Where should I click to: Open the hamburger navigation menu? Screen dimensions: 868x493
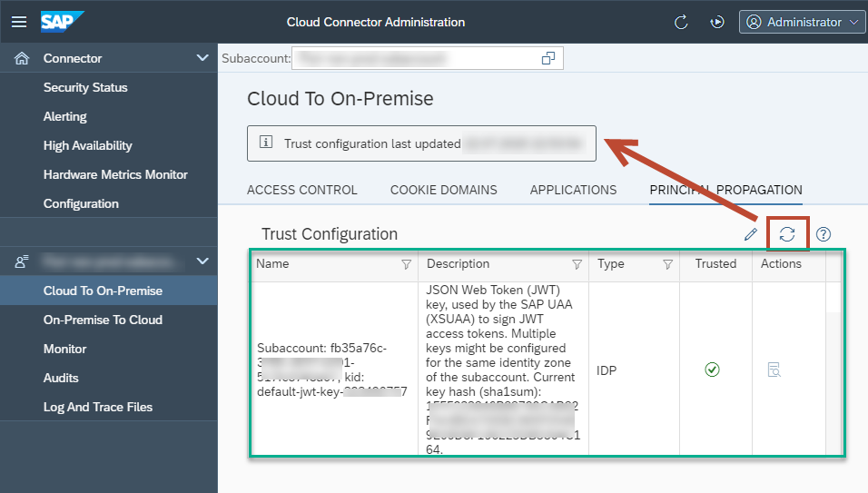point(19,22)
